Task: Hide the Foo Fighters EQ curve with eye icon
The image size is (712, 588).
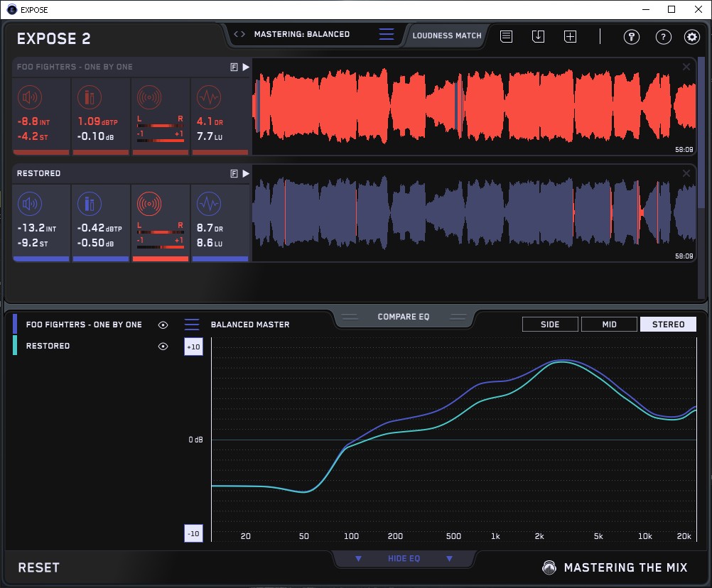Action: coord(163,325)
